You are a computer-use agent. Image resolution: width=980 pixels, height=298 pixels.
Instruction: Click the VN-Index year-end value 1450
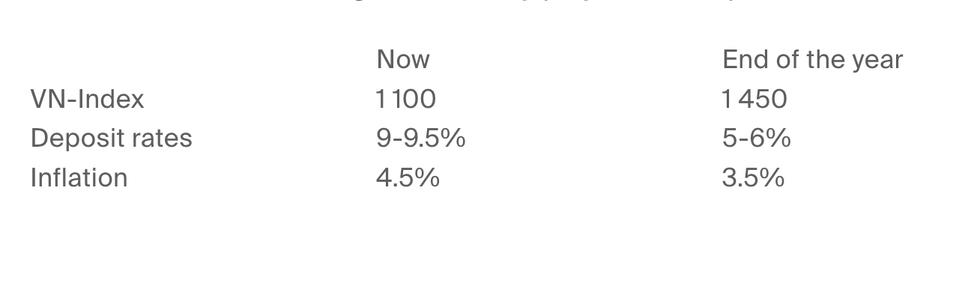click(x=754, y=99)
